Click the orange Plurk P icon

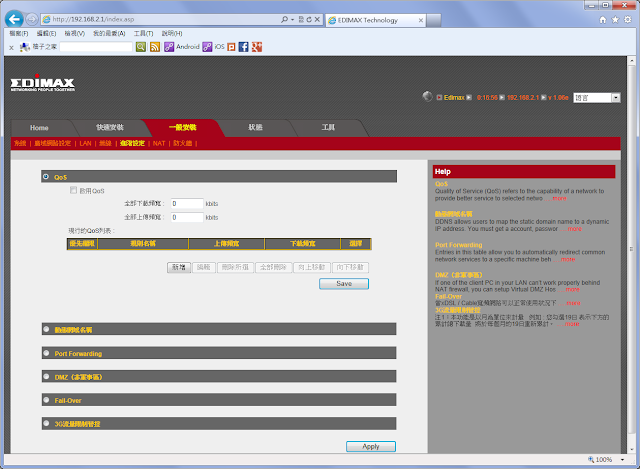pyautogui.click(x=231, y=47)
